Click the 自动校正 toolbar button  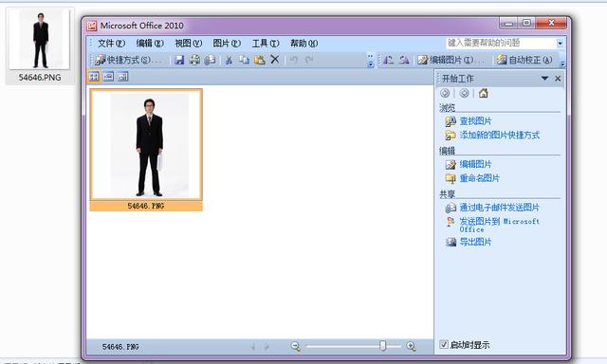click(x=524, y=60)
